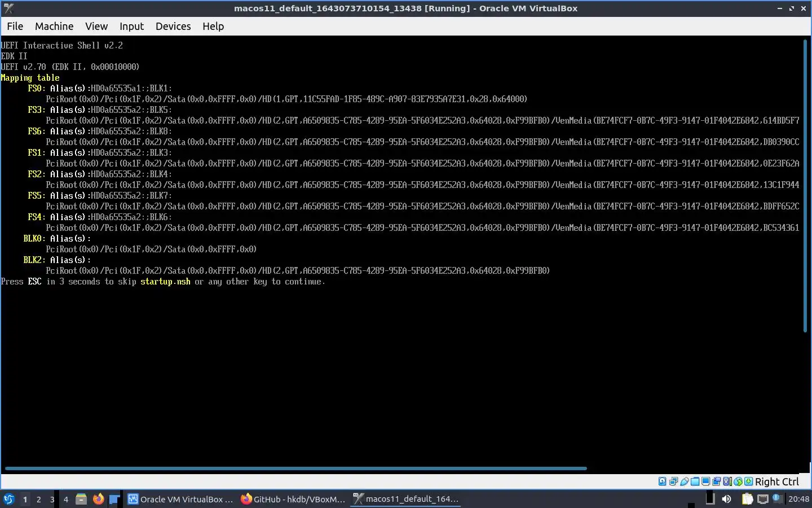This screenshot has width=812, height=508.
Task: Click the shared folders status icon
Action: coord(695,481)
